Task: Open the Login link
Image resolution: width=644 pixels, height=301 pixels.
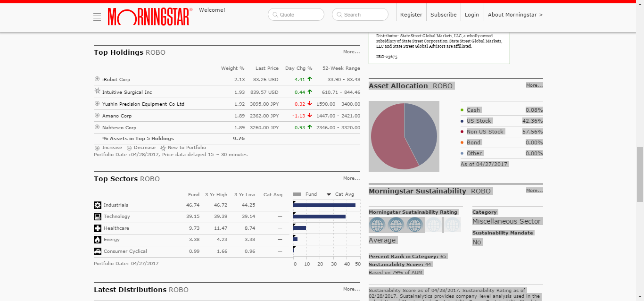Action: click(x=472, y=15)
